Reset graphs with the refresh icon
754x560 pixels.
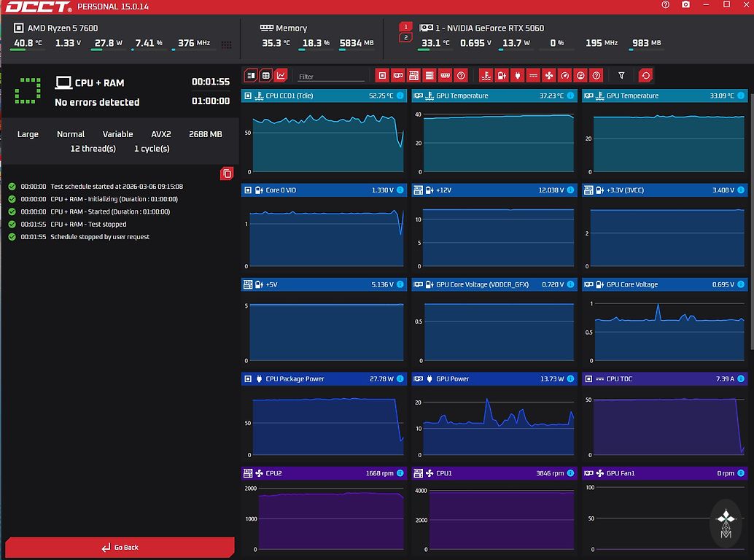pyautogui.click(x=645, y=75)
